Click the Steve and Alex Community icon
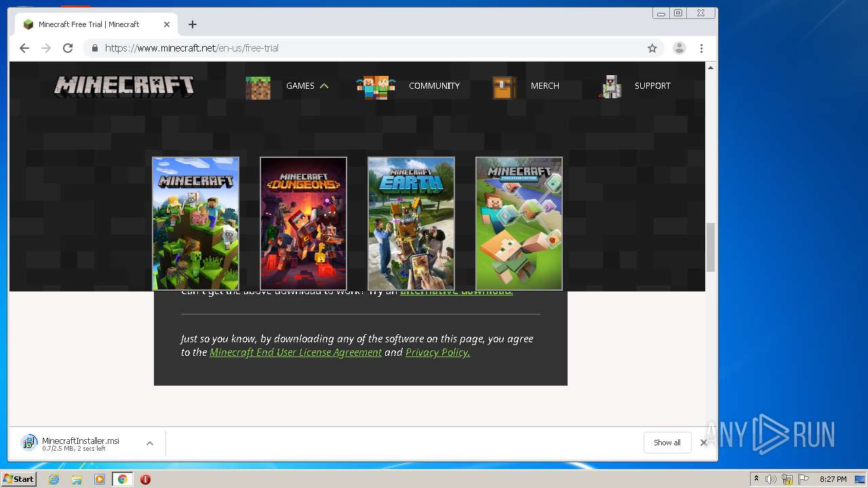The height and width of the screenshot is (488, 868). click(376, 87)
